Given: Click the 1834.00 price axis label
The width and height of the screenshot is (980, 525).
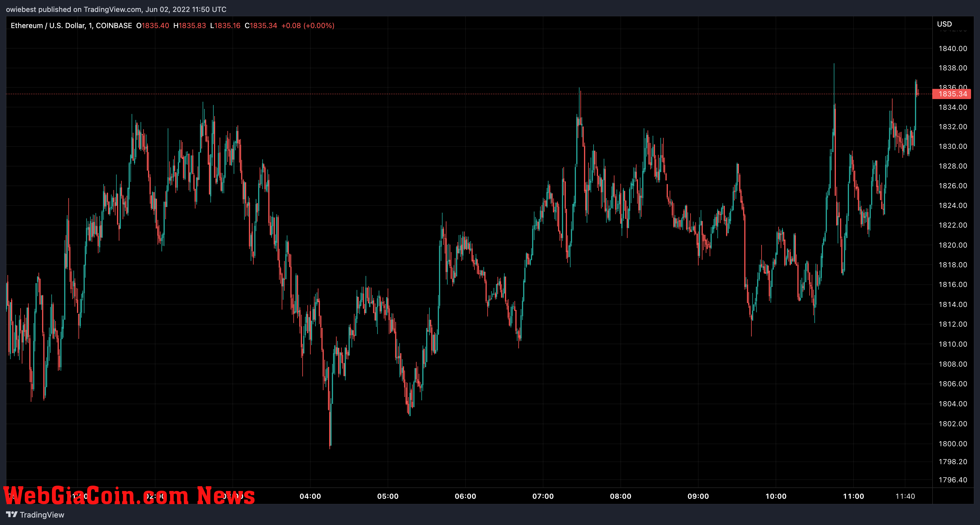Looking at the screenshot, I should (x=953, y=107).
